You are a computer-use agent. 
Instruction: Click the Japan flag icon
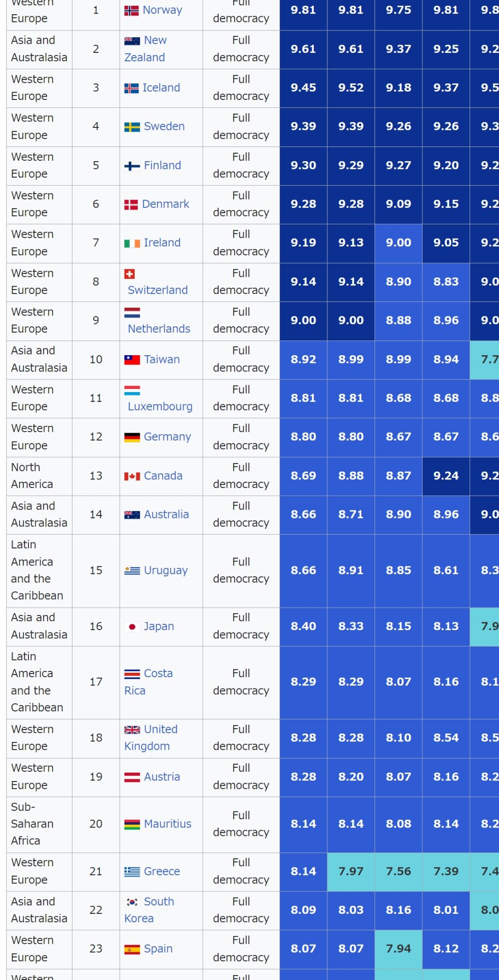(132, 627)
